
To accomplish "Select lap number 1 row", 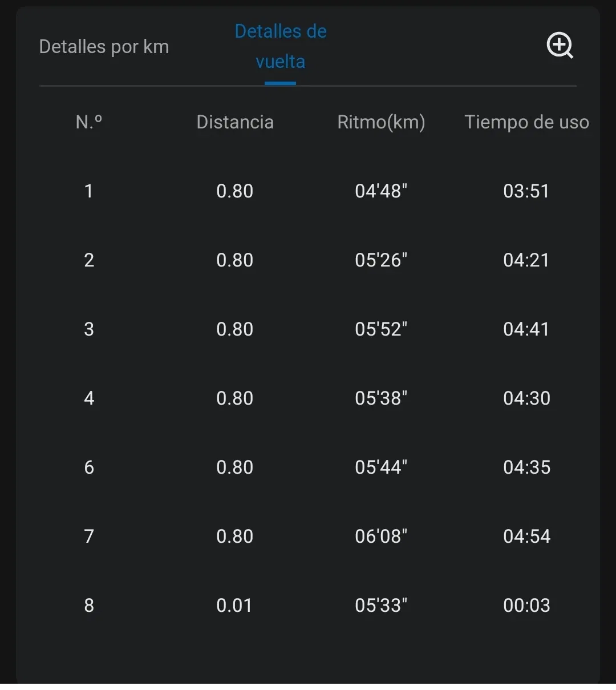I will [x=89, y=191].
